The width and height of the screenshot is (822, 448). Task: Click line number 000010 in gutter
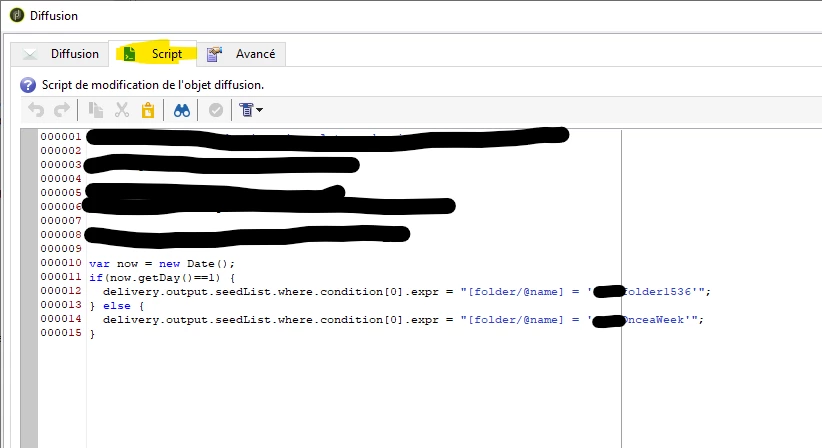click(61, 263)
